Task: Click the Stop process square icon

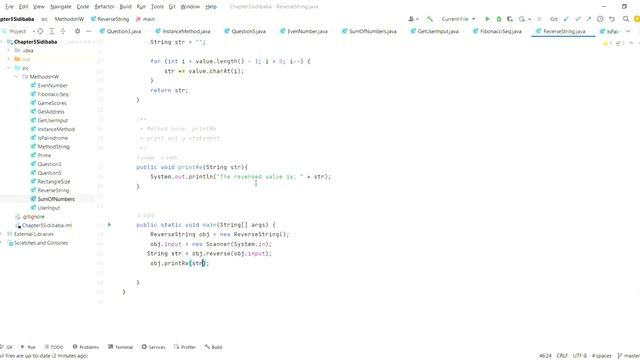Action: pos(539,19)
